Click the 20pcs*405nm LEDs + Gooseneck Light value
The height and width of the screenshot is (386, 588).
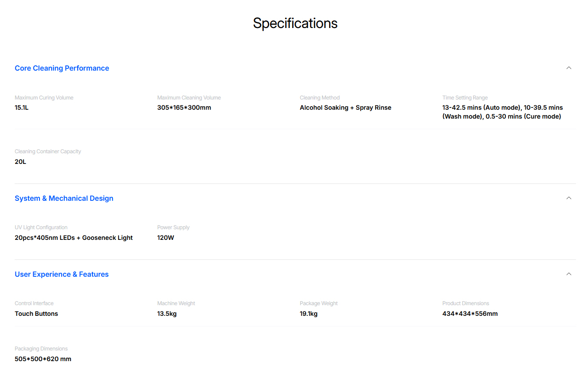[74, 238]
